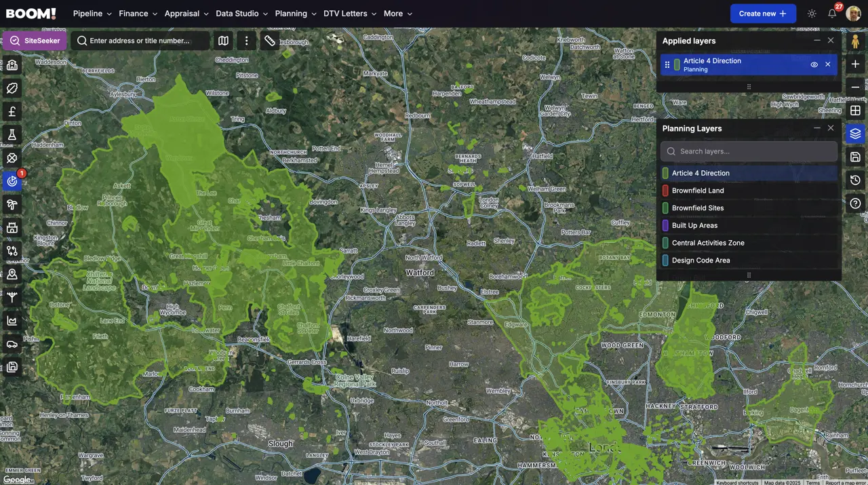Drop the Street View pegman
Image resolution: width=868 pixels, height=485 pixels.
(855, 41)
